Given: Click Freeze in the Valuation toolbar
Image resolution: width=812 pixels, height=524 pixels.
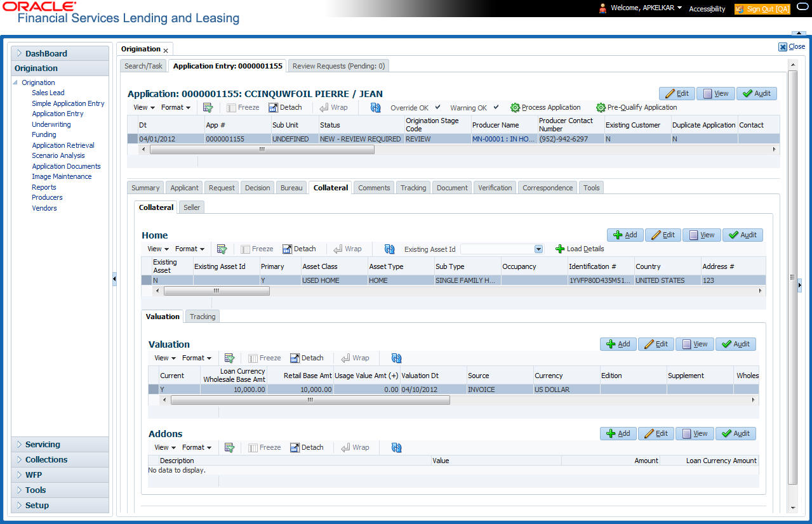Looking at the screenshot, I should point(265,358).
